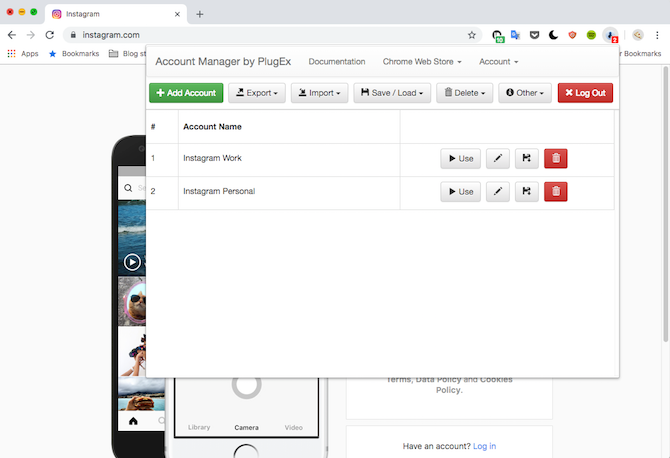Screen dimensions: 670x458
Task: Click the Instagram Personal account name
Action: 219,191
